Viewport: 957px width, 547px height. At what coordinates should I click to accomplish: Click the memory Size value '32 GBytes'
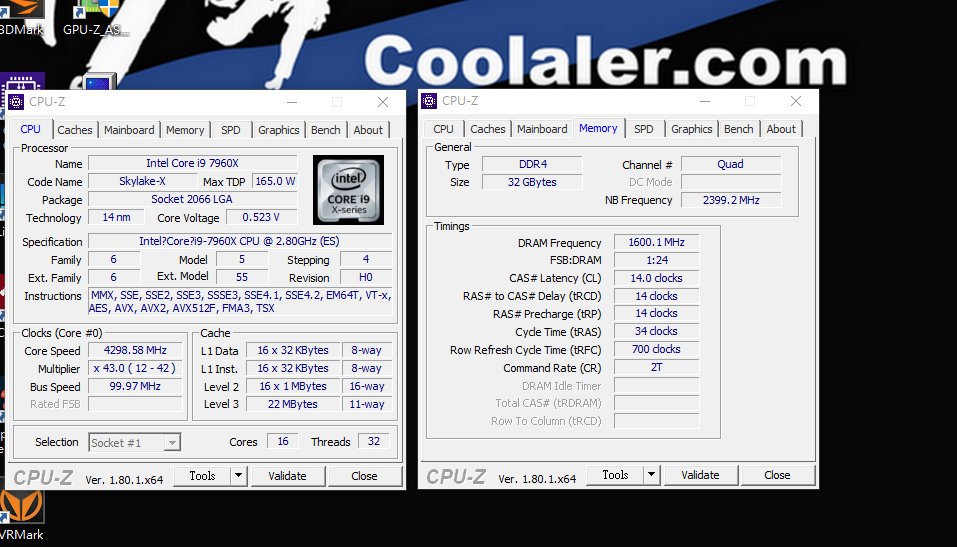pyautogui.click(x=532, y=182)
